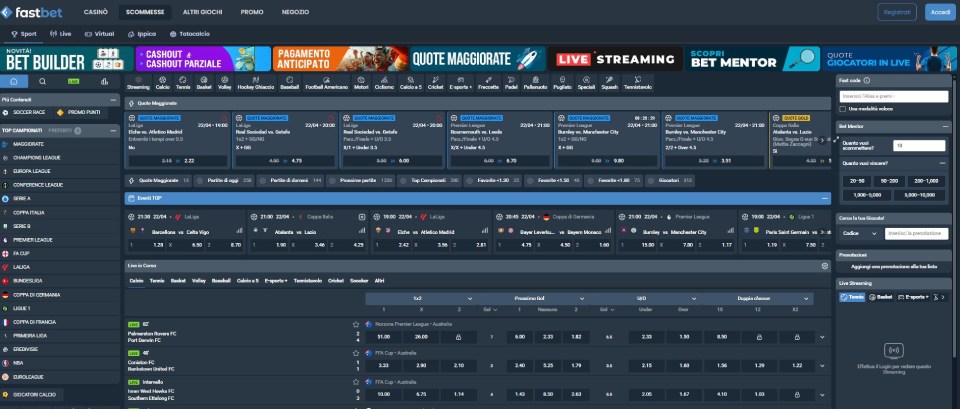Select the Tennistavolo sport icon
Viewport: 960px width, 409px height.
click(x=638, y=83)
